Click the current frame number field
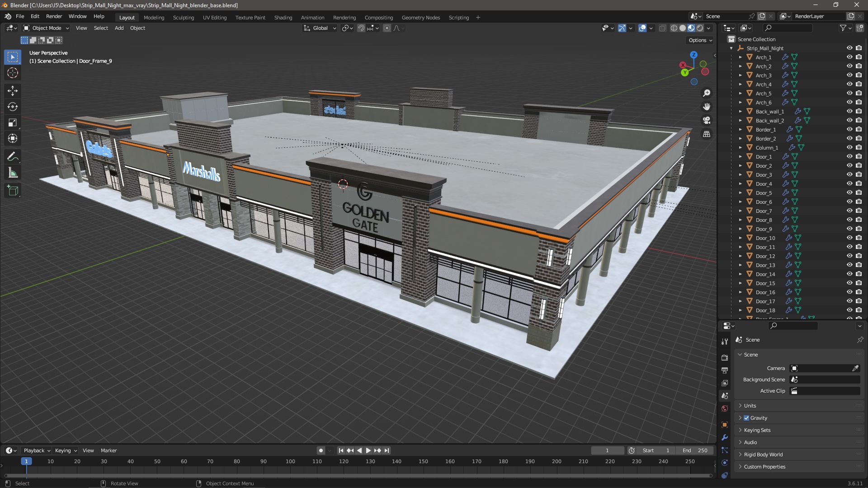The image size is (868, 488). [607, 450]
